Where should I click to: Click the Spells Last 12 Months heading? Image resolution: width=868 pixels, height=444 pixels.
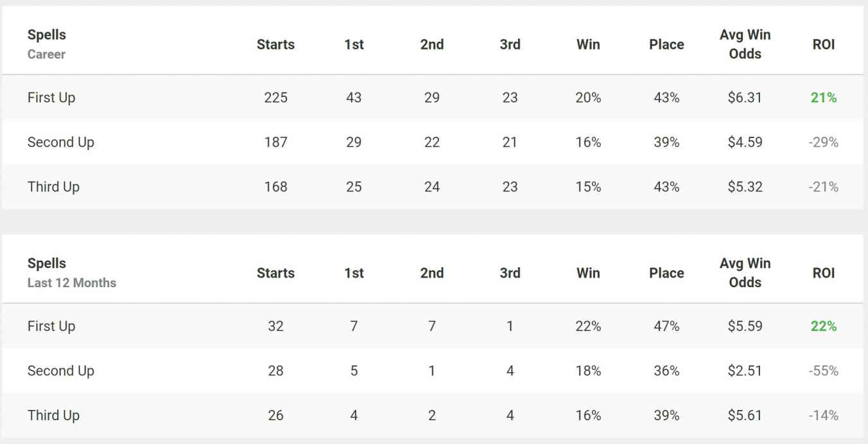[72, 273]
